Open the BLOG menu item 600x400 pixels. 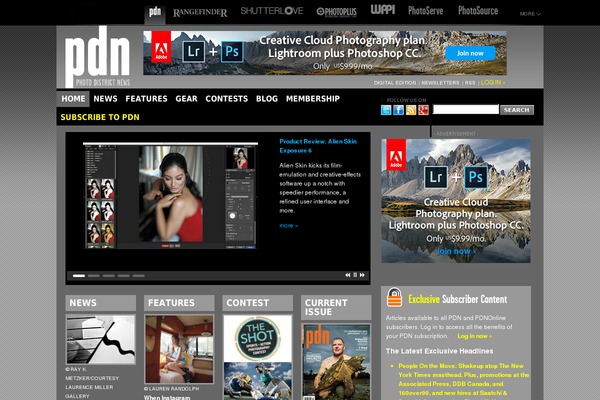pos(267,99)
